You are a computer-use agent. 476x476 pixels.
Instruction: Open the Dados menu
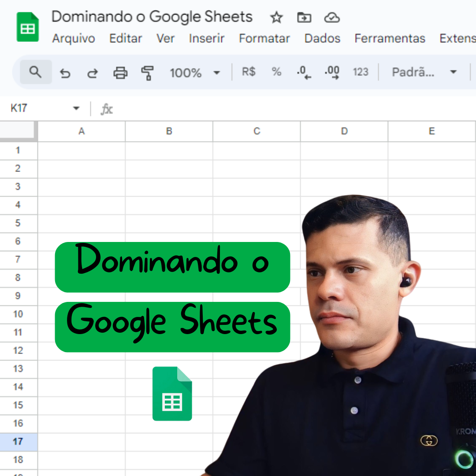(x=322, y=38)
